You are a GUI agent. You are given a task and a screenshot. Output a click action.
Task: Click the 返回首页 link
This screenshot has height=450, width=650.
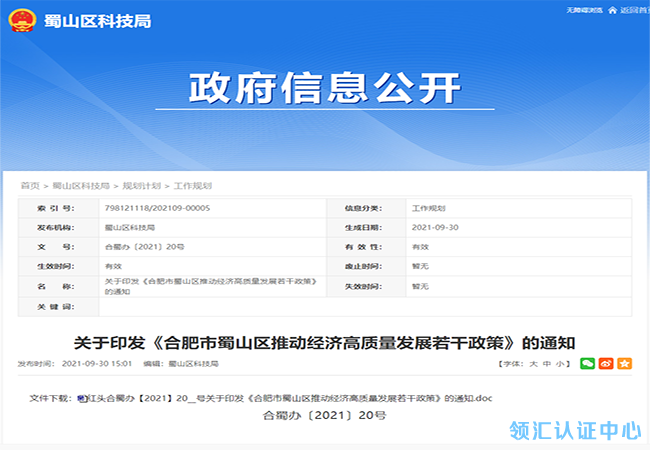point(634,10)
